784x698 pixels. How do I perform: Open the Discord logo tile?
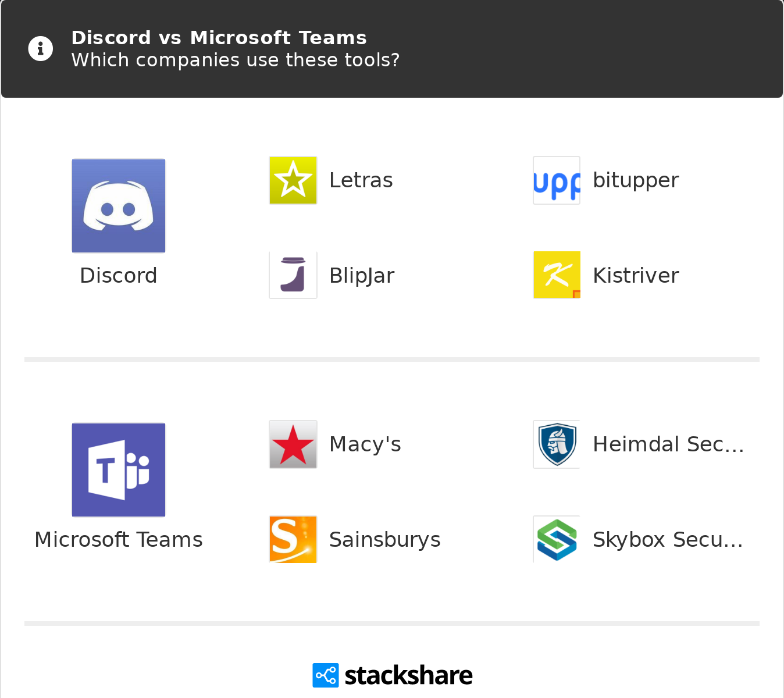pos(119,206)
